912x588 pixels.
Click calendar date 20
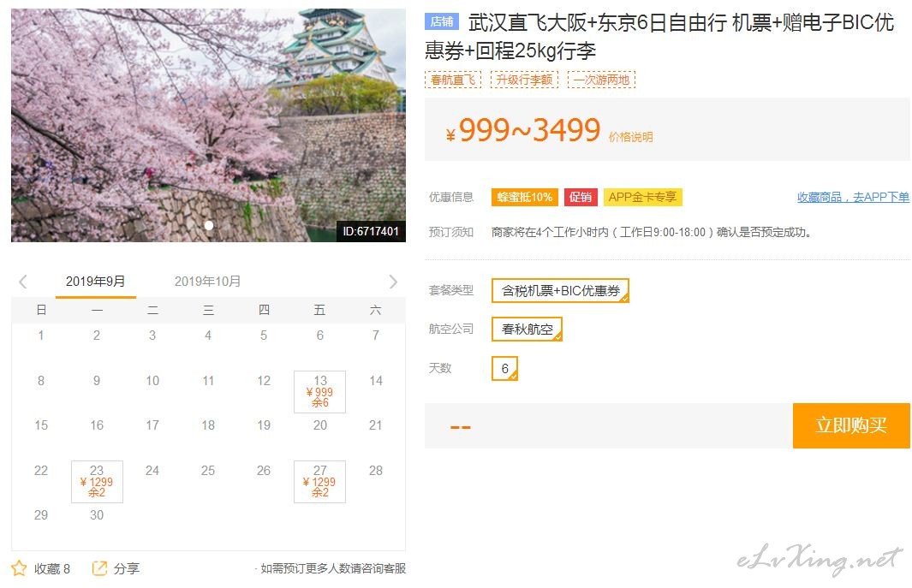click(x=320, y=425)
